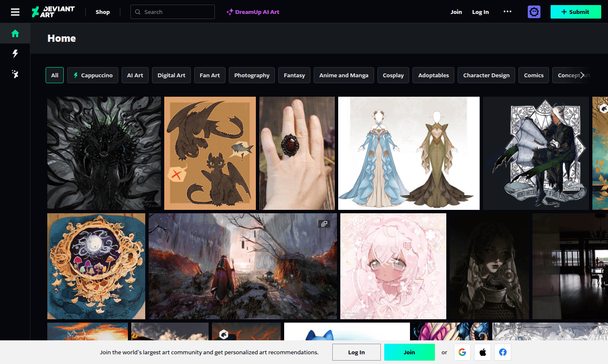Open the Toothless dragon sketches artwork

pos(210,153)
